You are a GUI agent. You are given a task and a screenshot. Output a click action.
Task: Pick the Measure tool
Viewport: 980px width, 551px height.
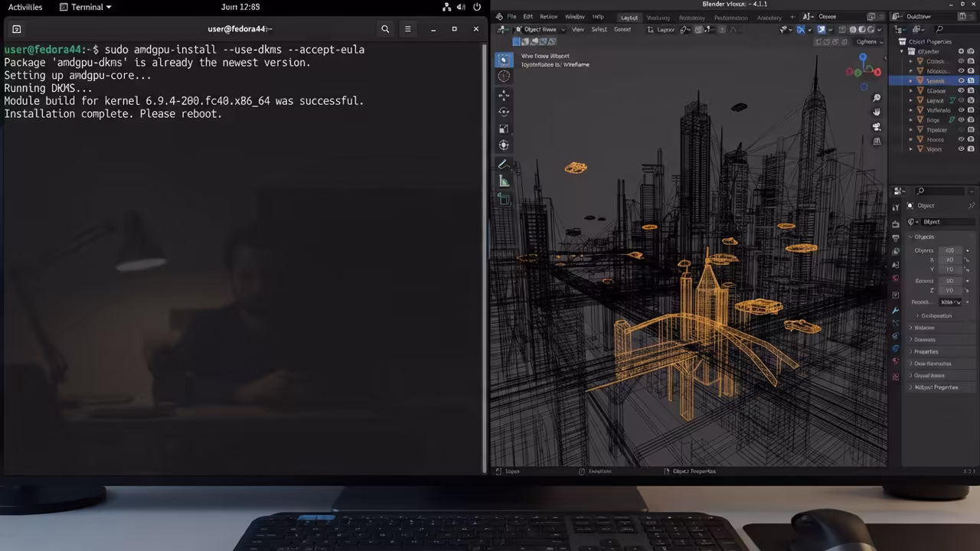(504, 181)
